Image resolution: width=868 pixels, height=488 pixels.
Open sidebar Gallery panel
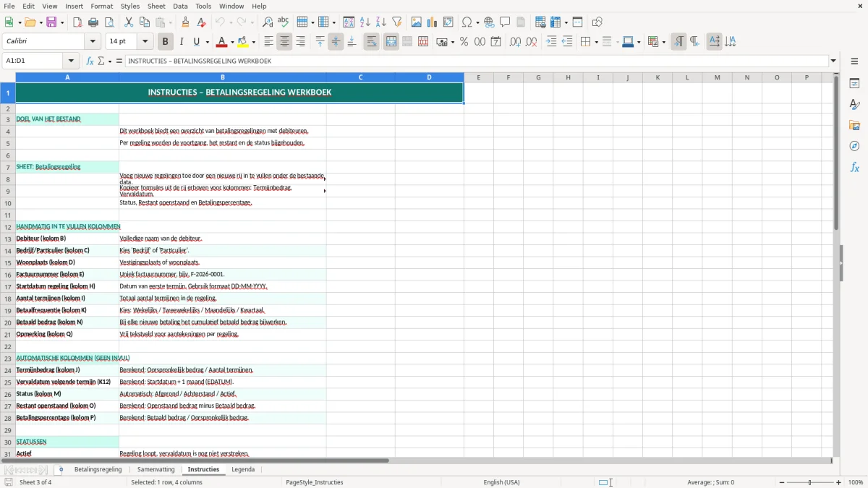click(854, 125)
